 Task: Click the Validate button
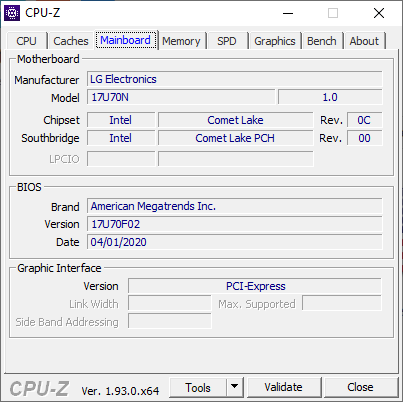tap(284, 387)
